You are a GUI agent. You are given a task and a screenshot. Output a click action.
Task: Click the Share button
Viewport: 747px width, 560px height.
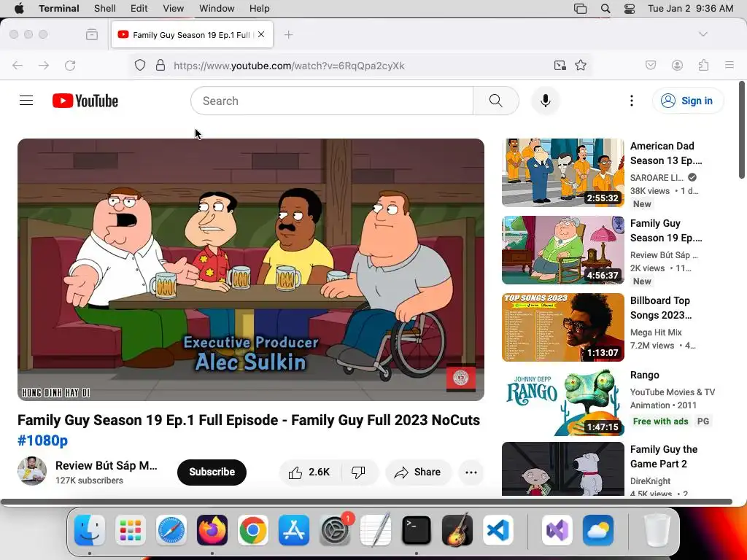(418, 472)
